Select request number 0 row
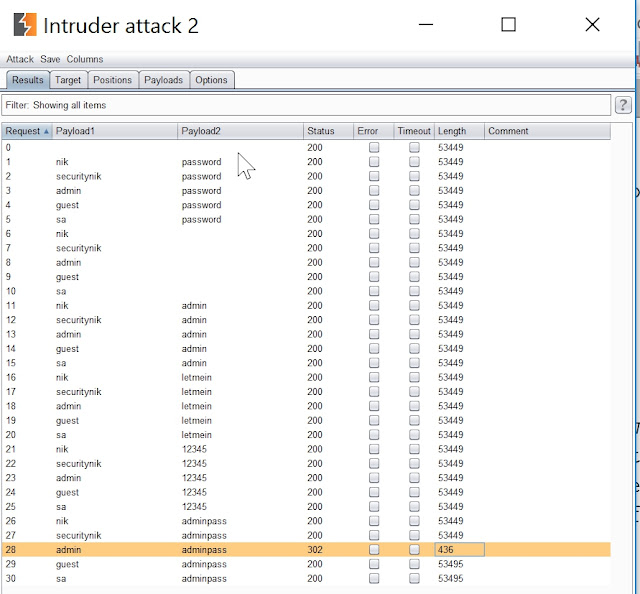Screen dimensions: 640x594 (x=306, y=147)
